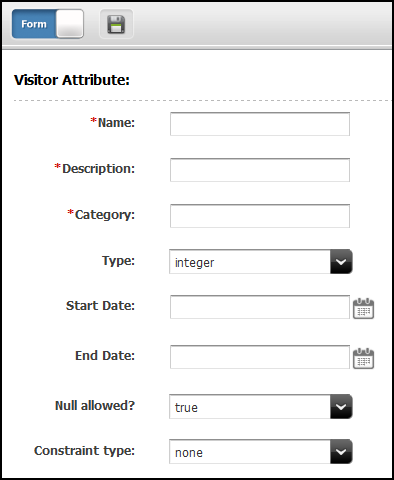
Task: Open the Start Date calendar picker
Action: (x=363, y=308)
